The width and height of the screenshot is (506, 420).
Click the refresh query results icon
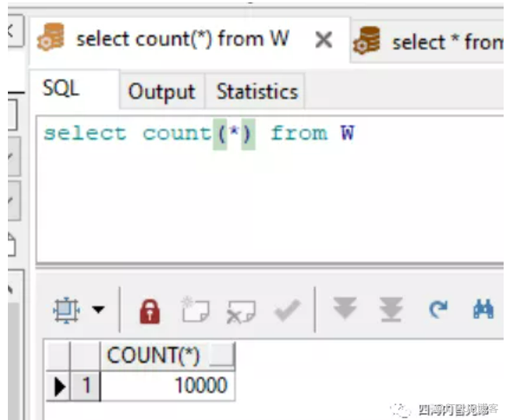438,309
